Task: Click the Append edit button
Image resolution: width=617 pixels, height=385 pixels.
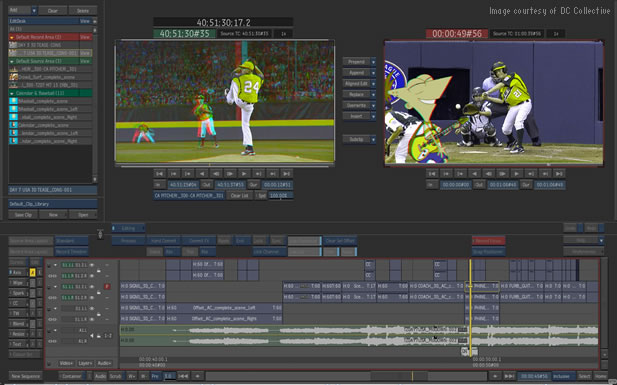Action: (357, 73)
